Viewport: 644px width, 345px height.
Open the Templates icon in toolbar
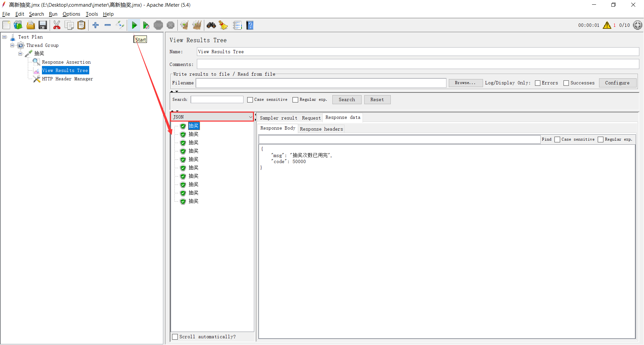(18, 25)
